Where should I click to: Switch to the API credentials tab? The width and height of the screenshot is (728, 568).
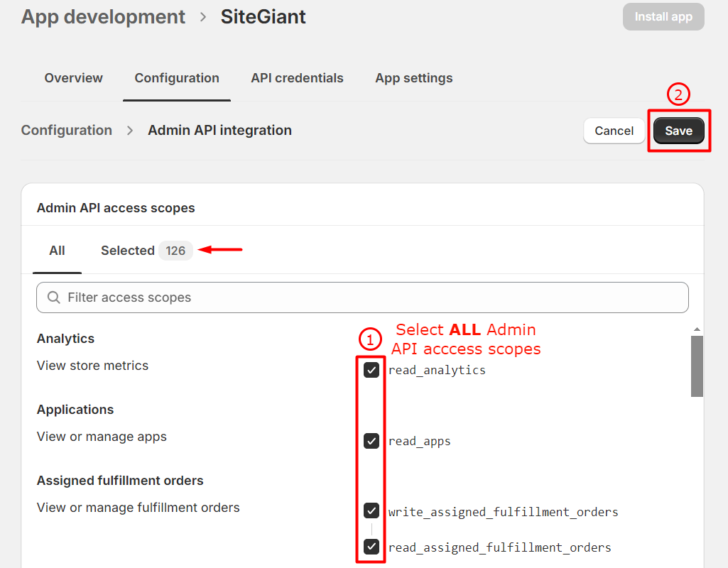297,78
